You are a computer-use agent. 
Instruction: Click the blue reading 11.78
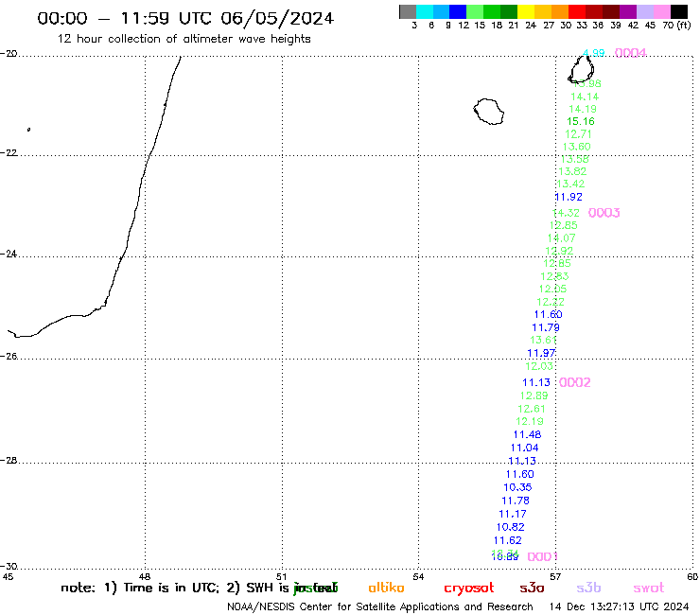pos(516,501)
